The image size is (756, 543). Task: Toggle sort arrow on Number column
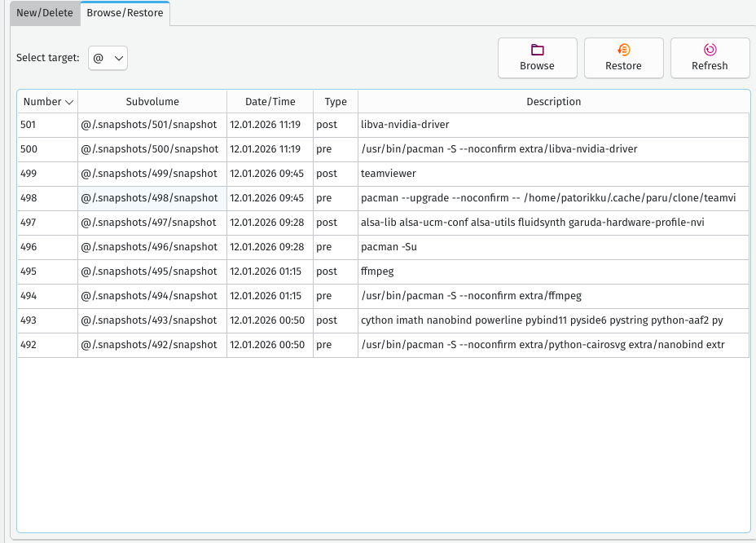click(x=69, y=102)
